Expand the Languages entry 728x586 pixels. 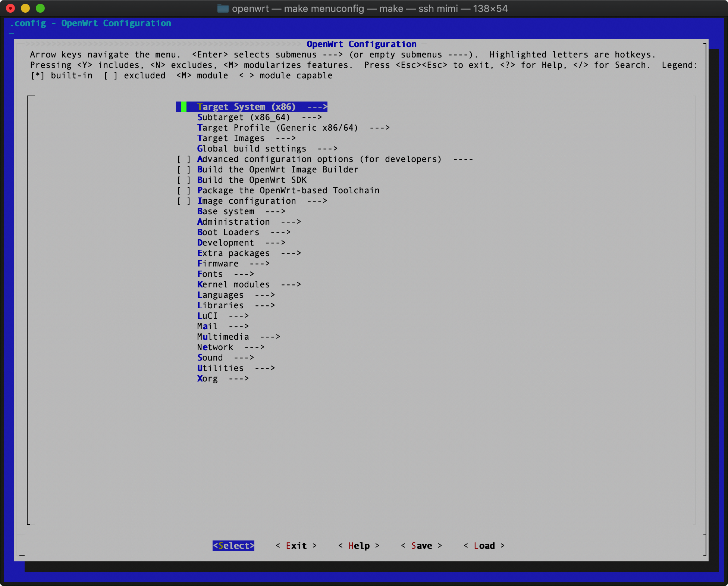(x=236, y=295)
